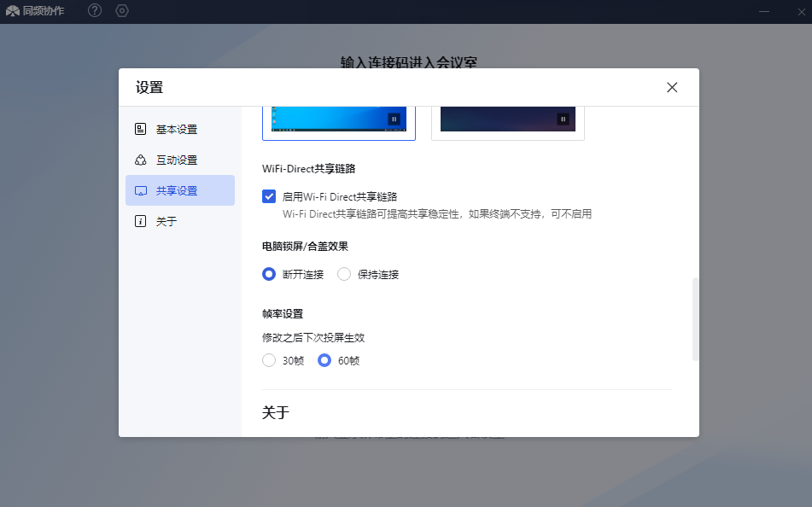Open the 互动设置 tab
Viewport: 812px width, 507px height.
[177, 160]
